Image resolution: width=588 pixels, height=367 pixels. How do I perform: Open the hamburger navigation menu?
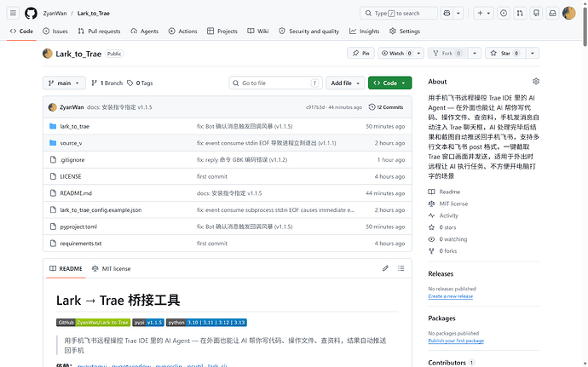point(13,13)
